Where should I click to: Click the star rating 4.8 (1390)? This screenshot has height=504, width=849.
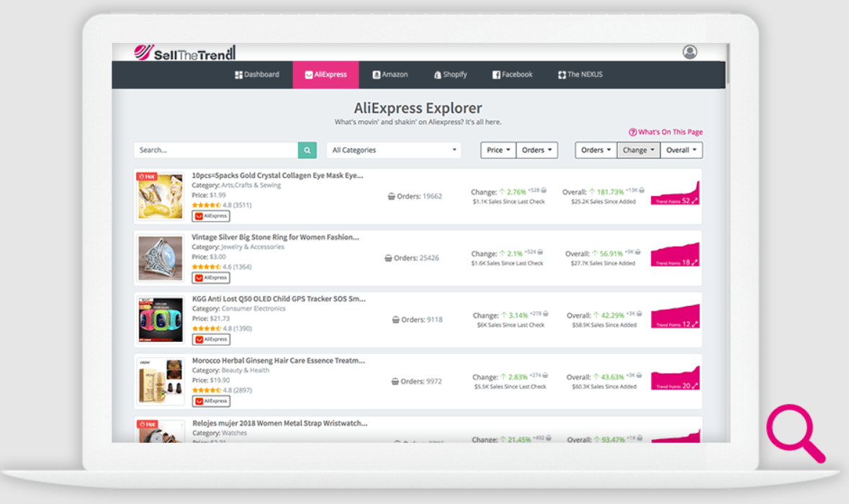coord(222,328)
